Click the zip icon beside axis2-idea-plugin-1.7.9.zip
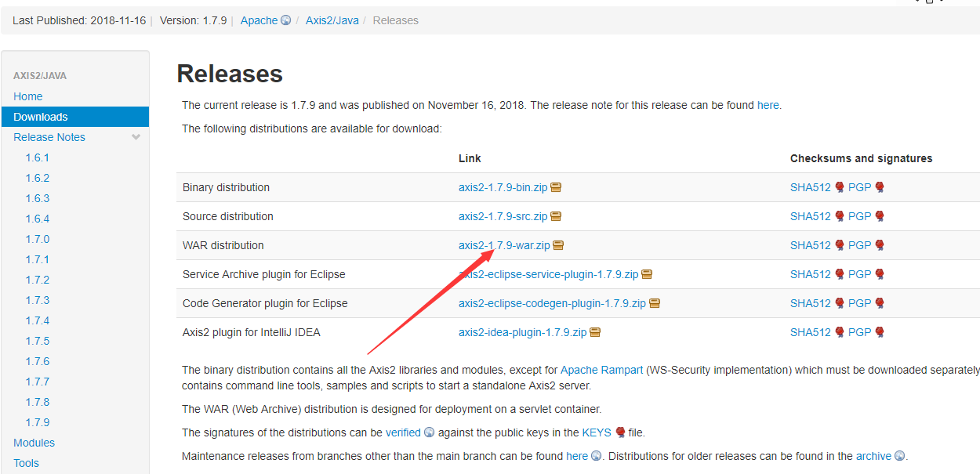 point(595,332)
